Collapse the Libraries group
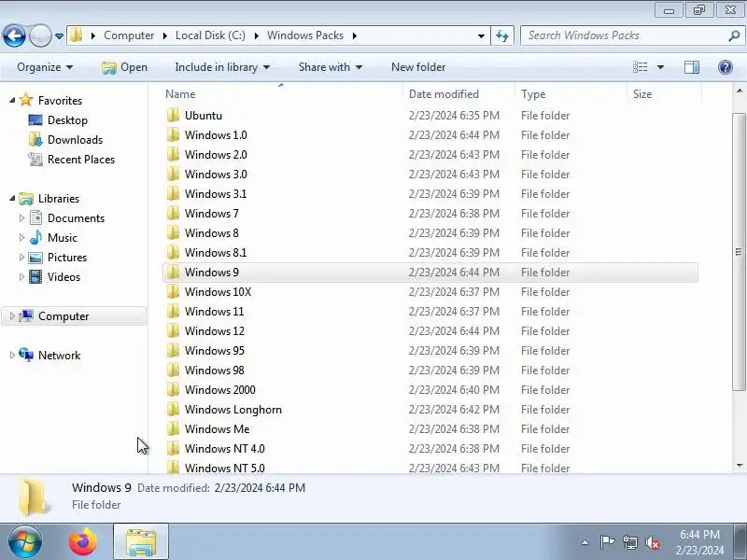The image size is (747, 560). coord(12,198)
